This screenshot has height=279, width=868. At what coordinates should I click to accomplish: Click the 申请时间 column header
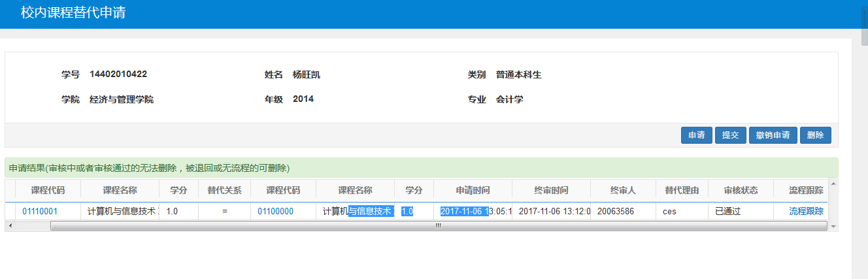(x=473, y=191)
